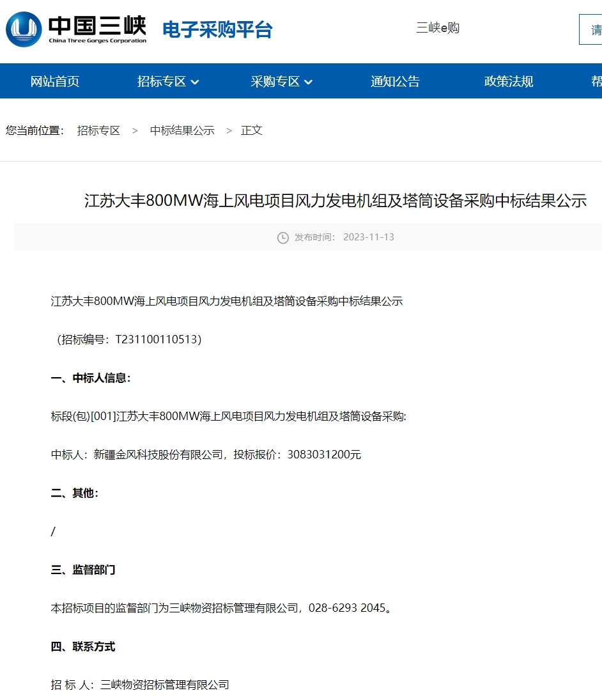602x700 pixels.
Task: Click the 二、其他 heading
Action: tap(75, 493)
